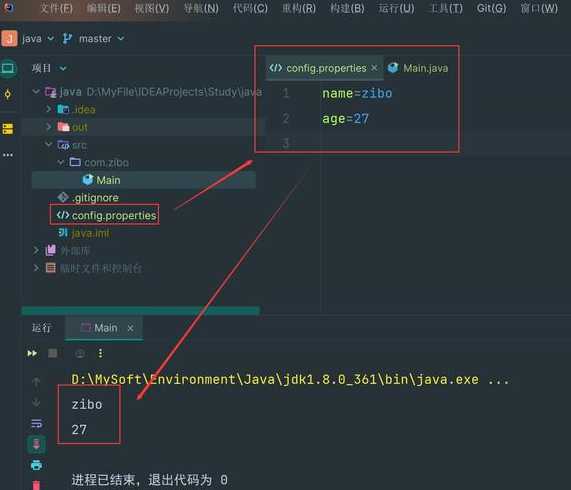This screenshot has width=571, height=490.
Task: Open the 窗口(W) menu
Action: 539,8
